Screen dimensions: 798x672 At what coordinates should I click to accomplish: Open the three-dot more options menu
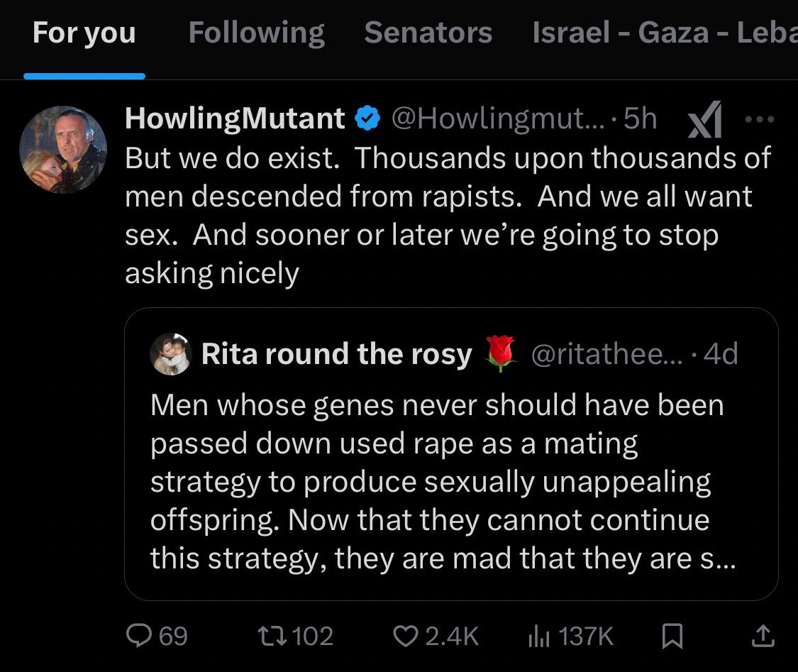coord(759,120)
